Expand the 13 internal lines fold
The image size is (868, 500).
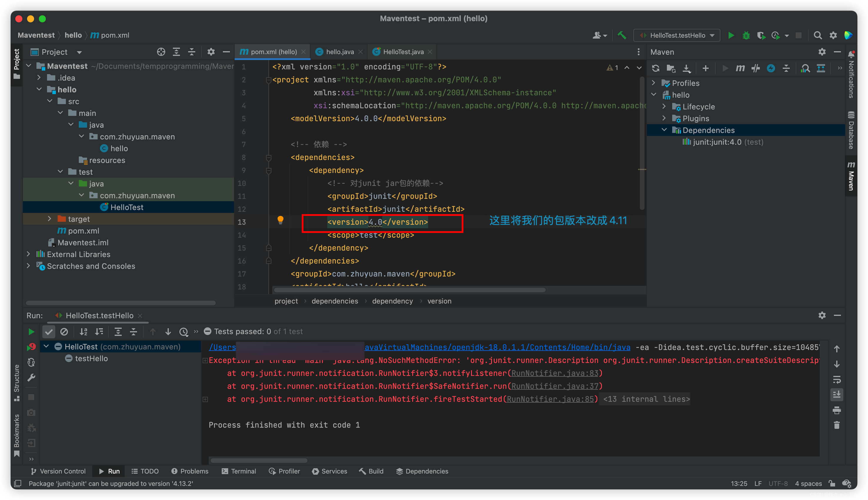646,399
